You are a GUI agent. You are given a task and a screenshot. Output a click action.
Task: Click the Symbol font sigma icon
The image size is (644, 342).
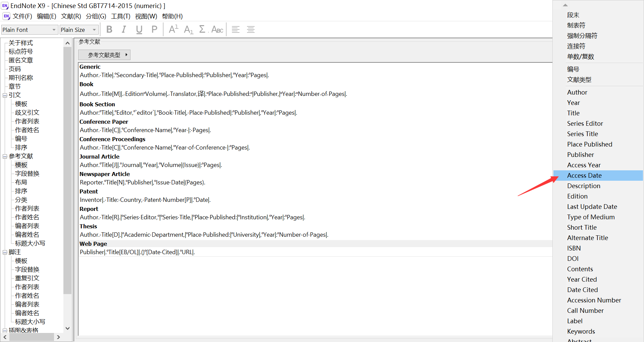pyautogui.click(x=202, y=30)
